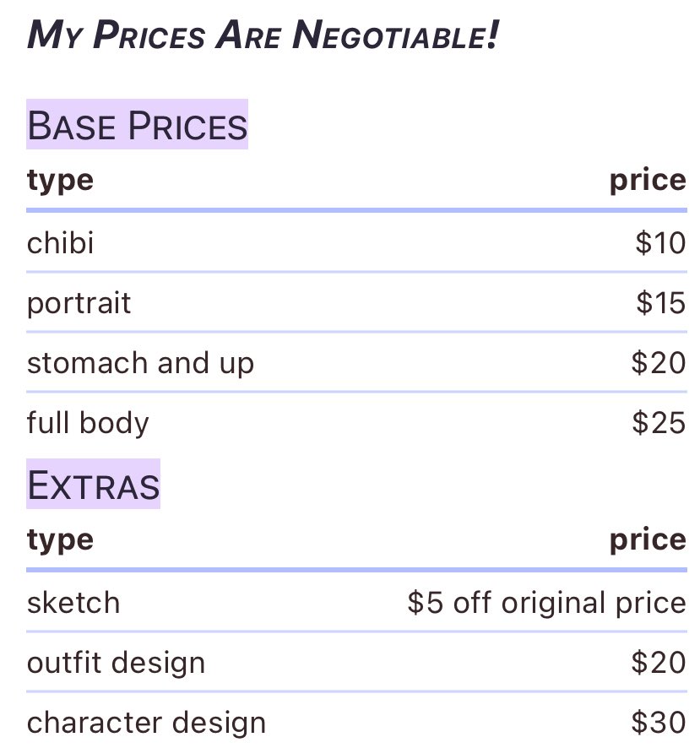
Task: Click the 'type' header in Extras table
Action: click(x=60, y=540)
